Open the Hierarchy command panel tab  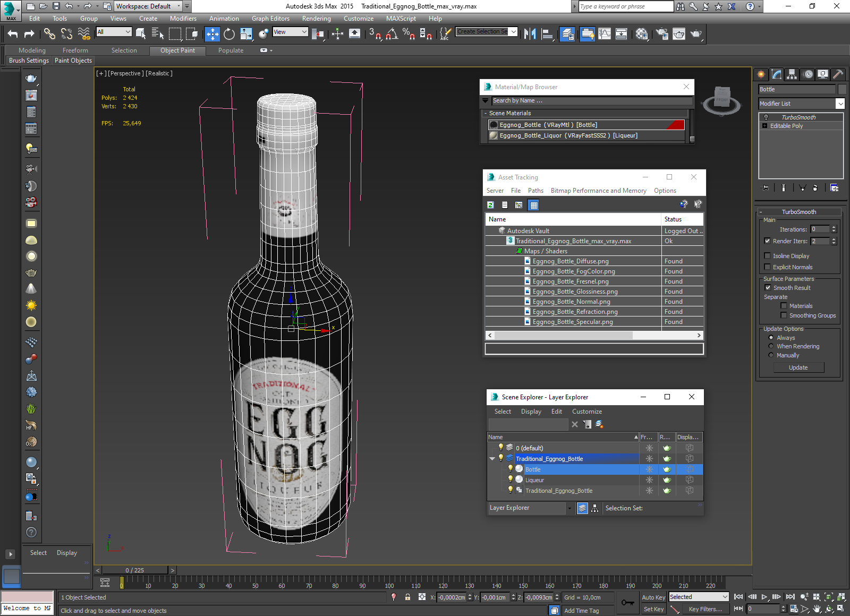(x=792, y=74)
